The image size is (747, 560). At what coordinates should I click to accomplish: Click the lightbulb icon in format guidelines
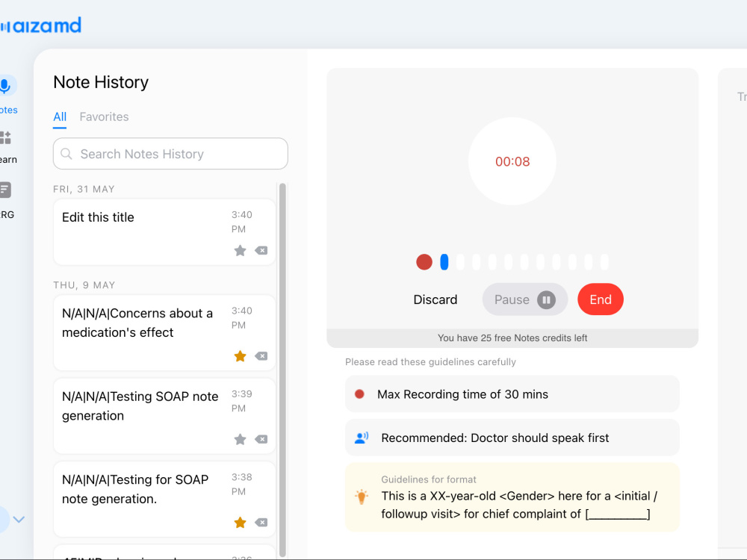click(x=362, y=497)
